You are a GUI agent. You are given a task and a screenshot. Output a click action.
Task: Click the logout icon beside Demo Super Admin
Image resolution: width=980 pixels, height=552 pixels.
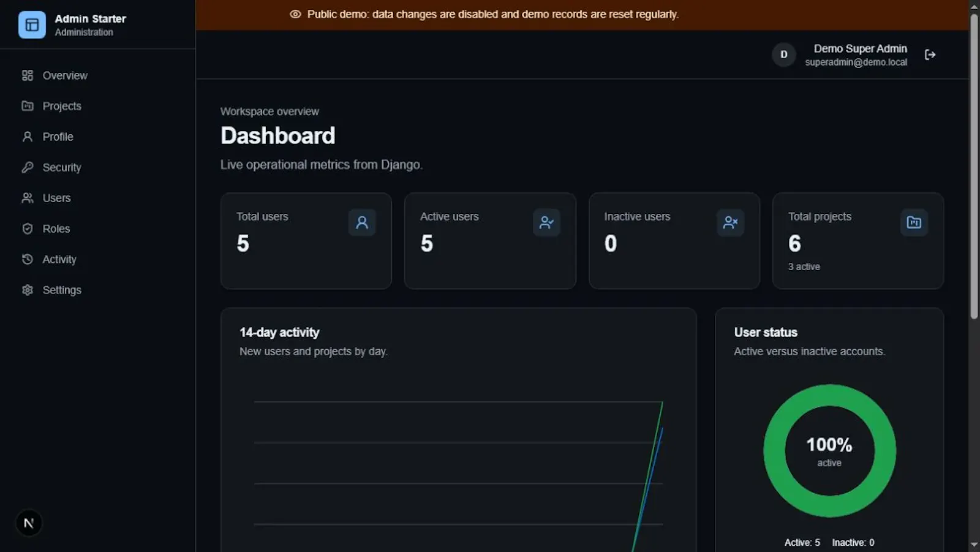coord(930,55)
